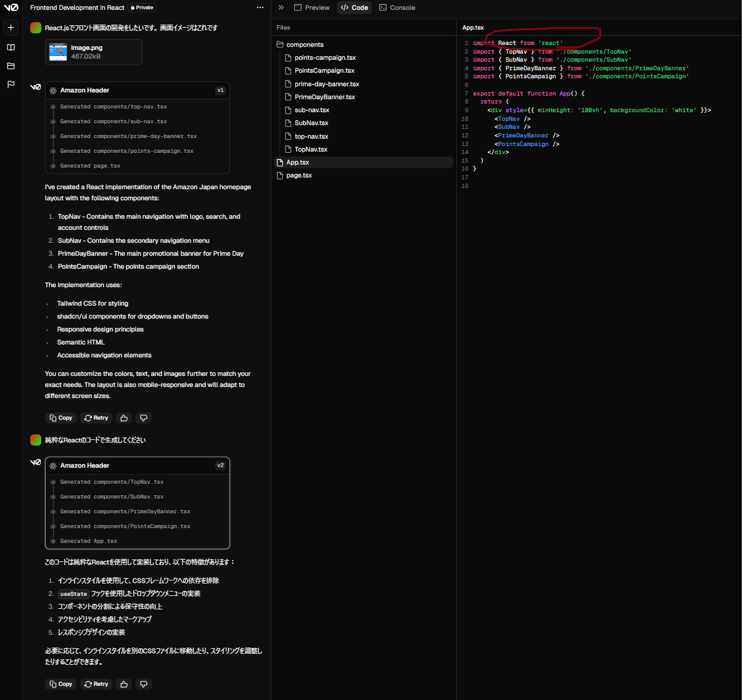Screen dimensions: 743x700
Task: Click the React icon in Amazon Header v1
Action: 54,90
